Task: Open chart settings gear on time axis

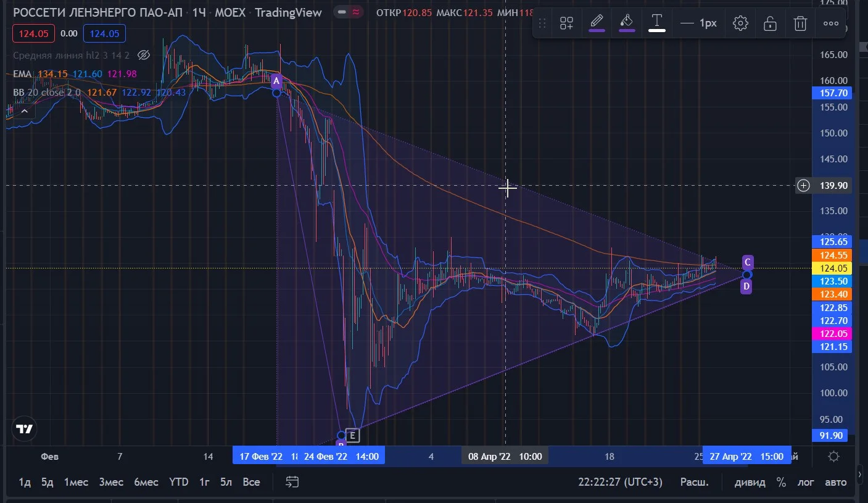Action: (x=834, y=457)
